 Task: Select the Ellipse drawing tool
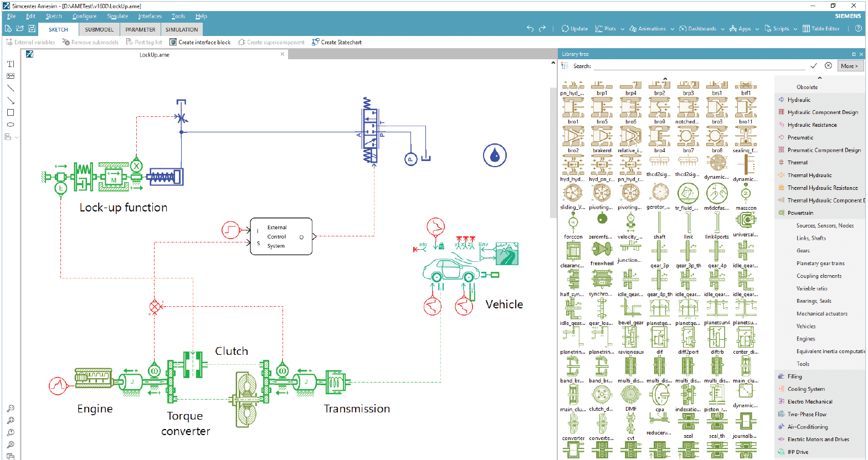11,125
